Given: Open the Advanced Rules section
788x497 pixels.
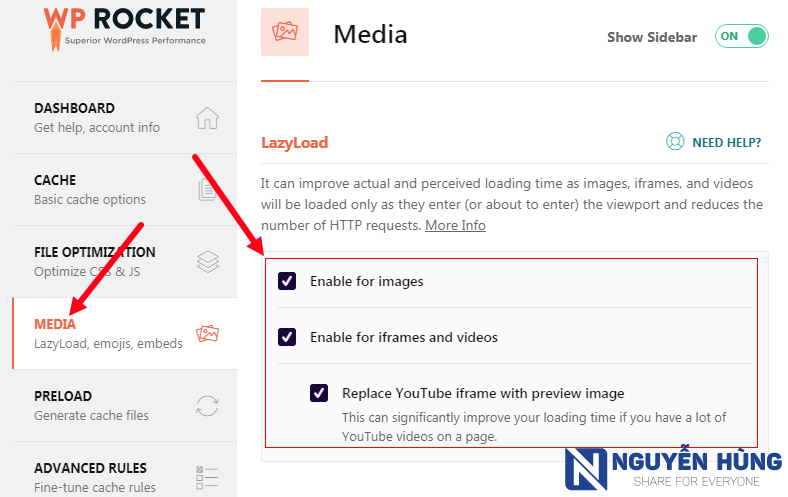Looking at the screenshot, I should point(125,470).
